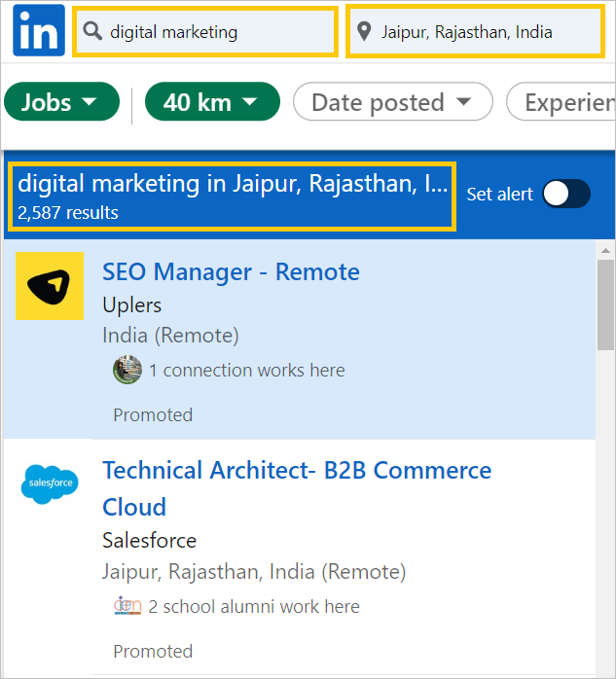Open SEO Manager - Remote job link
616x679 pixels.
tap(231, 272)
